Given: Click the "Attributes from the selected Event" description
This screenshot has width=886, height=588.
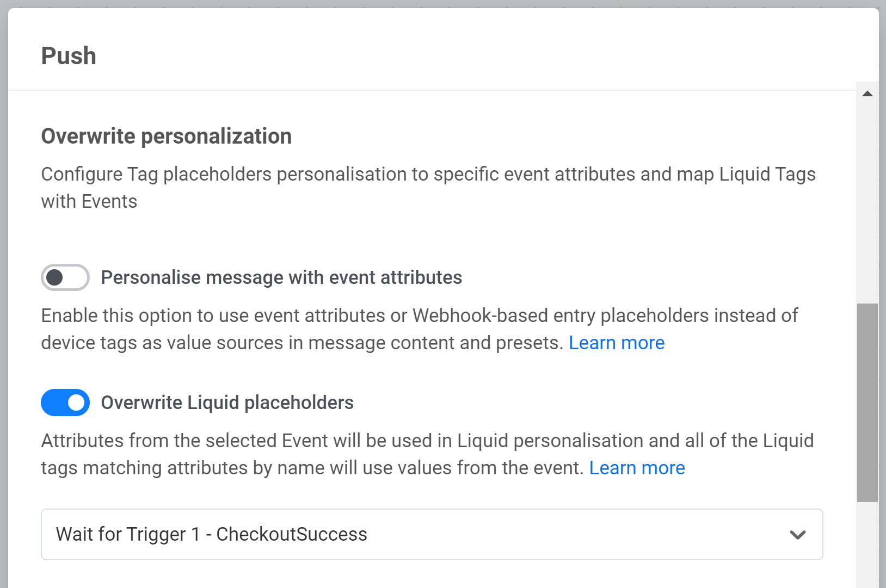Looking at the screenshot, I should (x=427, y=441).
